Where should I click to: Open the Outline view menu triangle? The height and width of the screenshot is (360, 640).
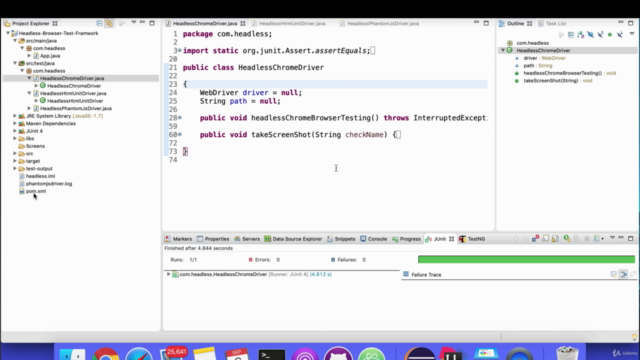[632, 34]
